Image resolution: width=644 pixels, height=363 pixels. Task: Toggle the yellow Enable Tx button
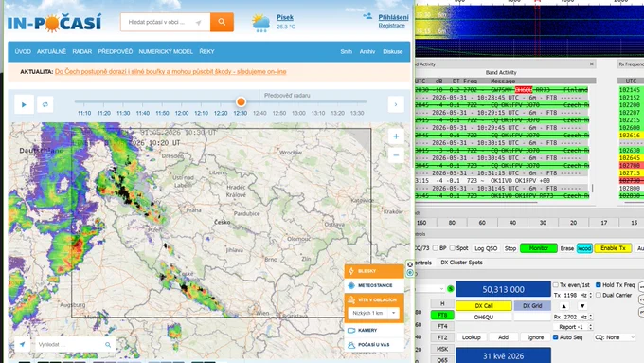point(613,248)
